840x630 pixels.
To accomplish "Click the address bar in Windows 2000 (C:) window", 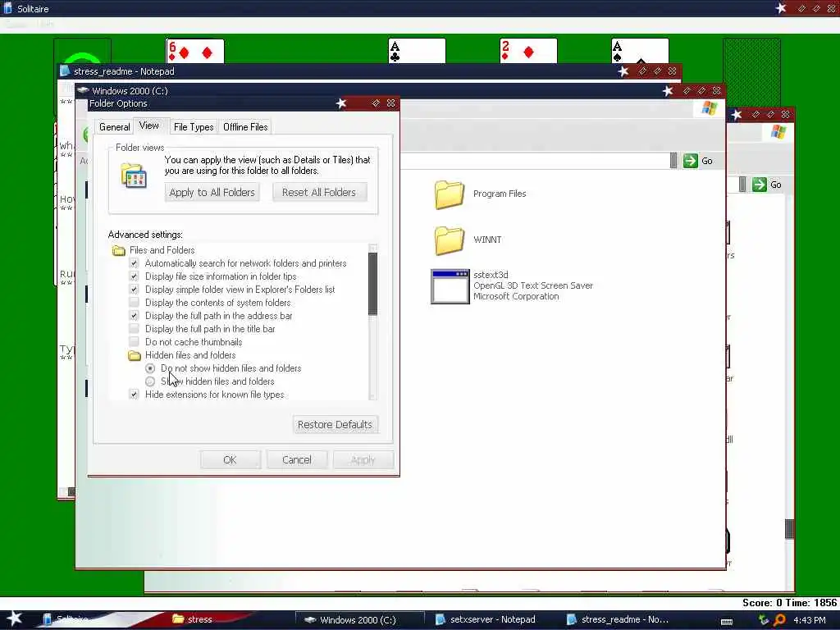I will click(x=535, y=161).
